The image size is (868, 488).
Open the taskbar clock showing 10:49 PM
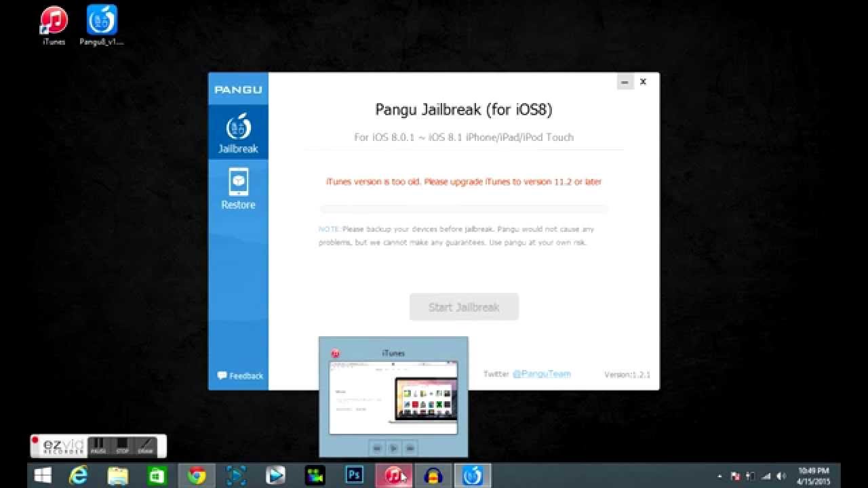813,476
